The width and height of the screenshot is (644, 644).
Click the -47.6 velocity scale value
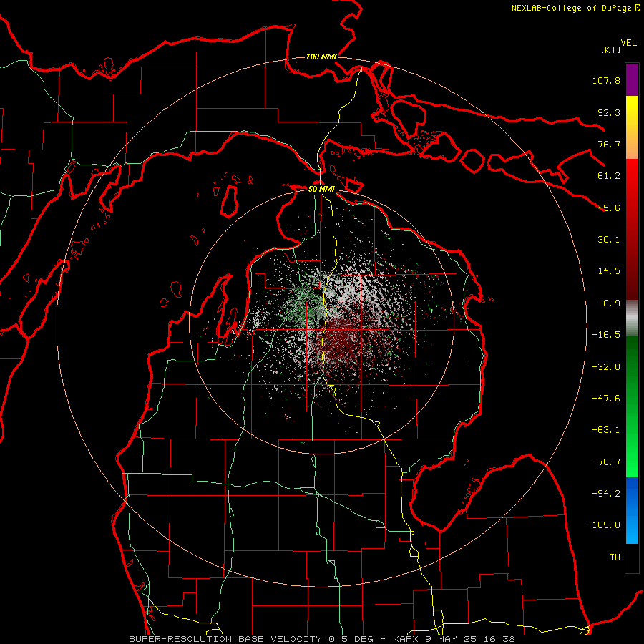(x=606, y=399)
